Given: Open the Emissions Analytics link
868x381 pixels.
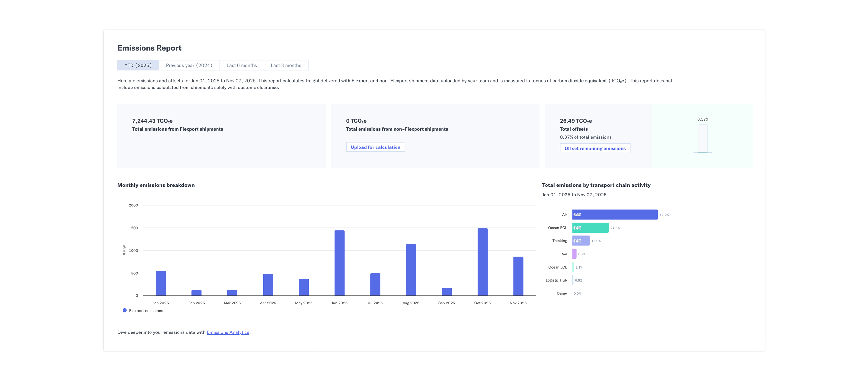Looking at the screenshot, I should [228, 332].
